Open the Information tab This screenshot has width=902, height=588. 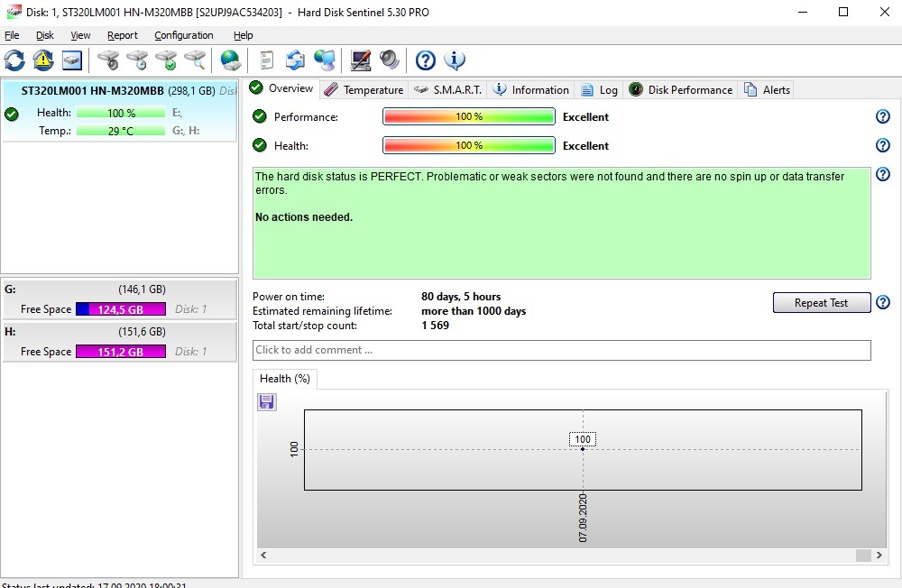pyautogui.click(x=531, y=90)
